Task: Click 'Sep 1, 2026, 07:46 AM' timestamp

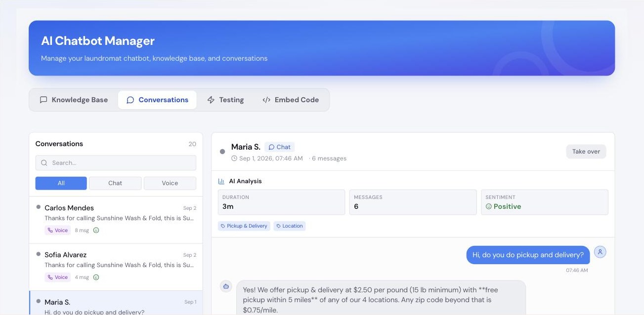Action: click(271, 158)
